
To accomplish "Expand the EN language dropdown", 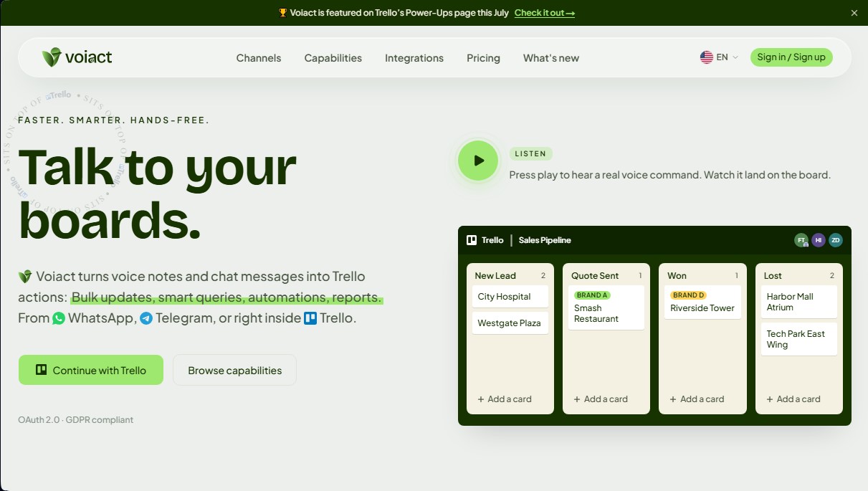I will point(719,57).
